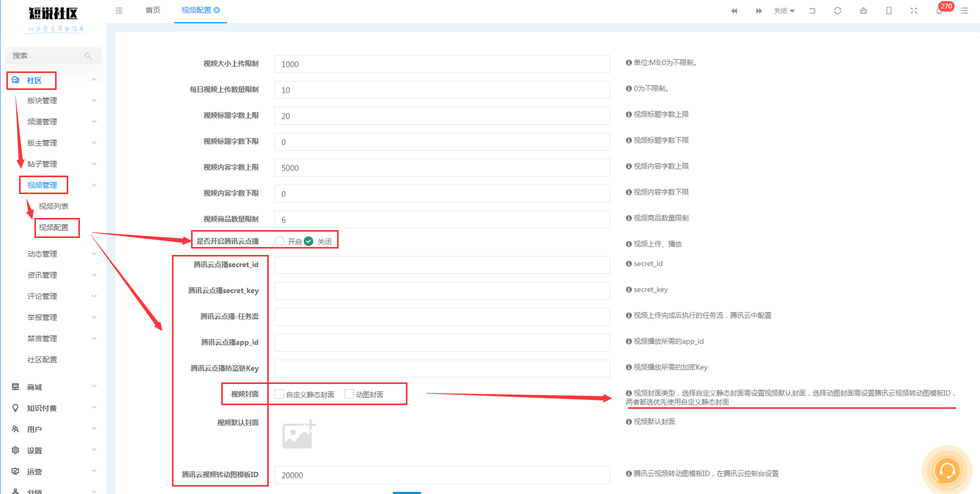Click info icon beside 视频商品数量限制 hint
This screenshot has width=980, height=494.
click(629, 218)
